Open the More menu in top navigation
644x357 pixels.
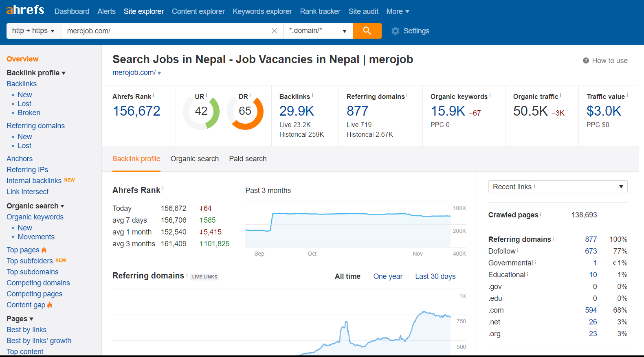tap(398, 11)
